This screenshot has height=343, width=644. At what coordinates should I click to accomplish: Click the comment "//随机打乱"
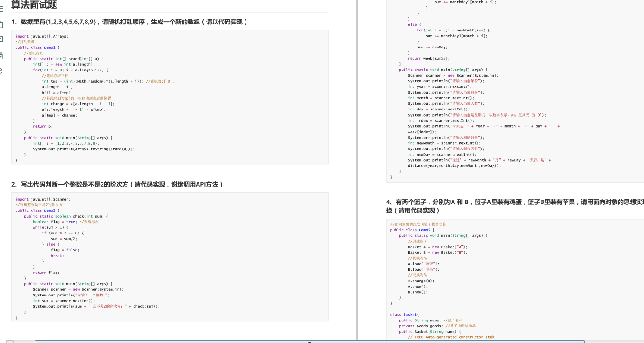click(34, 53)
